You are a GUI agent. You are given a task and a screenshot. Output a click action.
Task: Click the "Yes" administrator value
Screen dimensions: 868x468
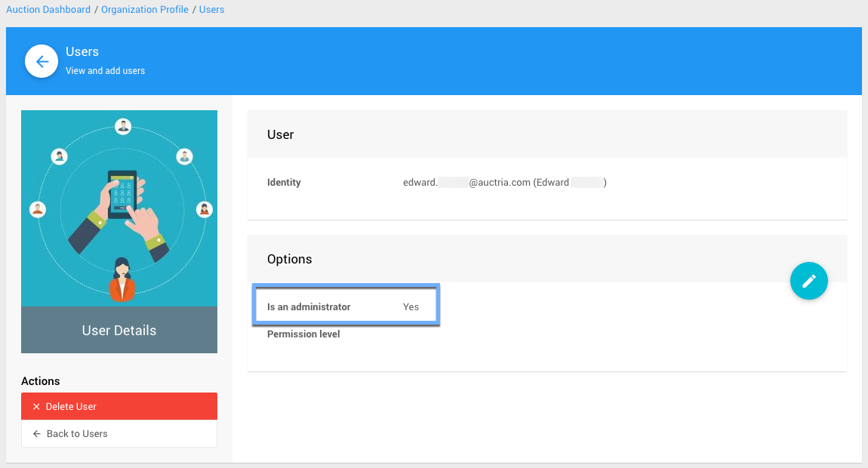click(411, 307)
